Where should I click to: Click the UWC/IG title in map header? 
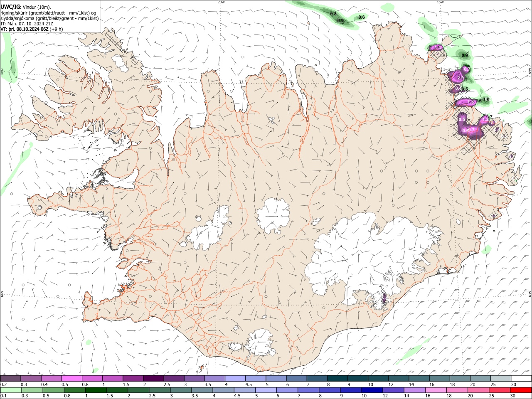[10, 7]
